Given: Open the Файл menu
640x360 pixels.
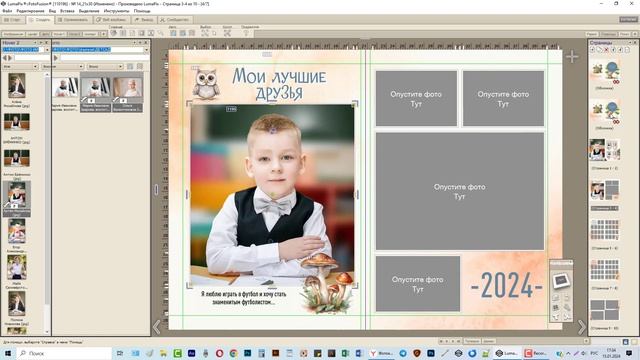Looking at the screenshot, I should [x=7, y=11].
